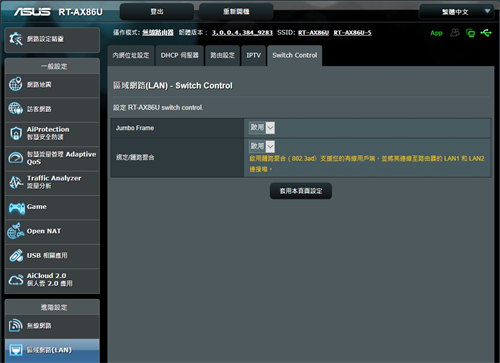
Task: Apply the page settings button
Action: (301, 191)
